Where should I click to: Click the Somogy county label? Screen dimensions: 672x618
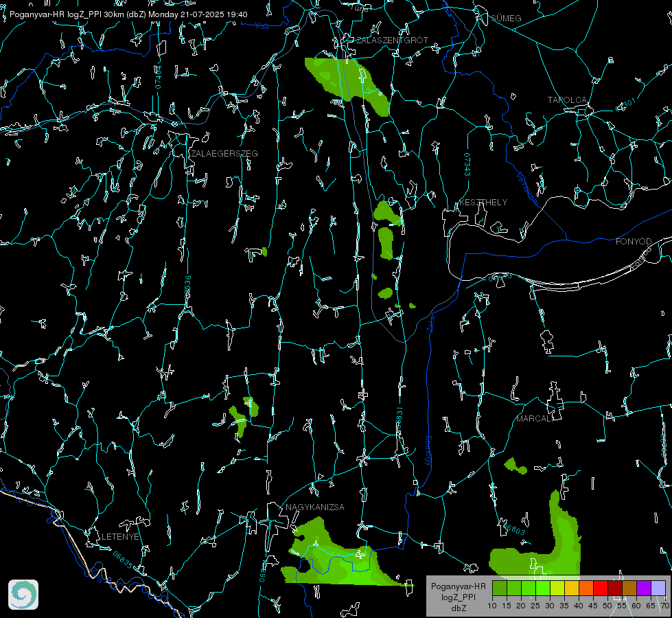428,451
